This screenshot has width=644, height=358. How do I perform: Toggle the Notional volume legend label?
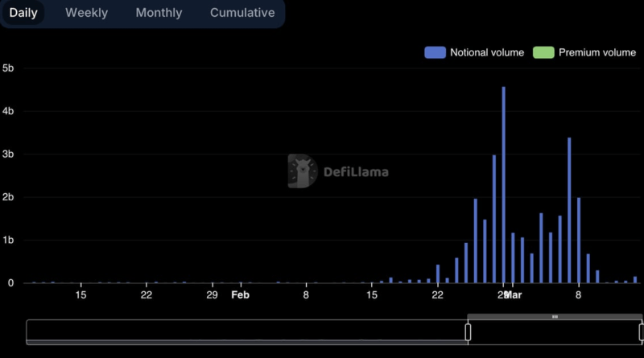tap(486, 52)
